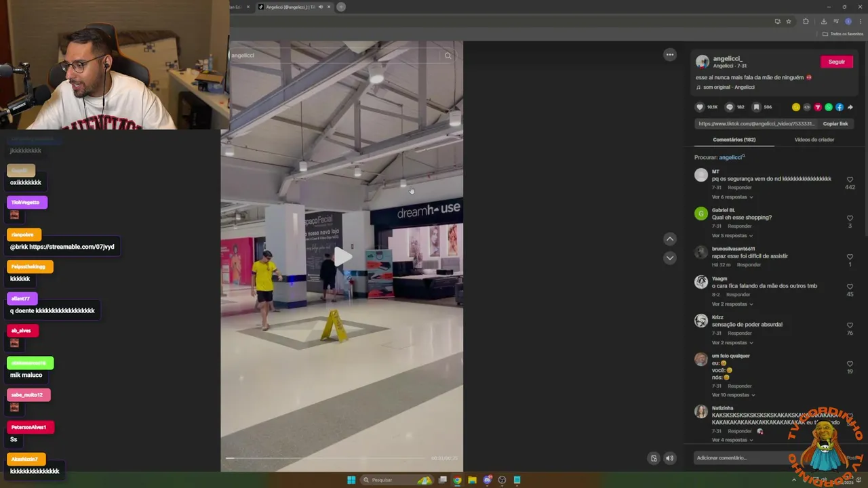The width and height of the screenshot is (868, 488).
Task: Open comments via the speech bubble icon
Action: [730, 107]
